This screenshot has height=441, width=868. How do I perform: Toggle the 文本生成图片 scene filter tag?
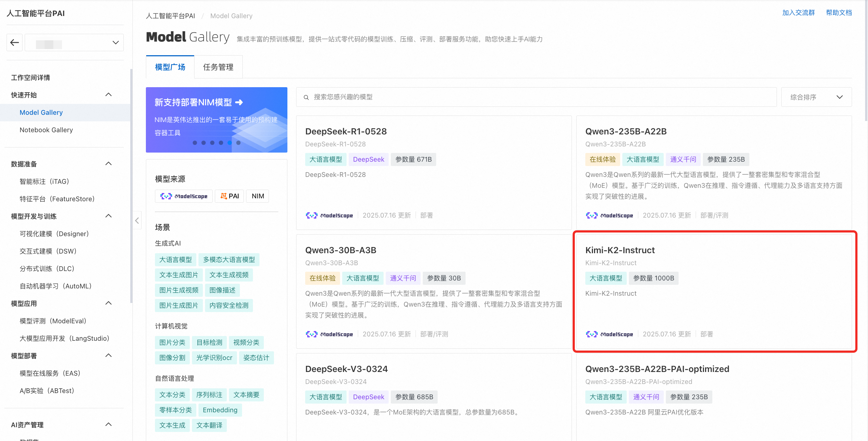click(179, 275)
